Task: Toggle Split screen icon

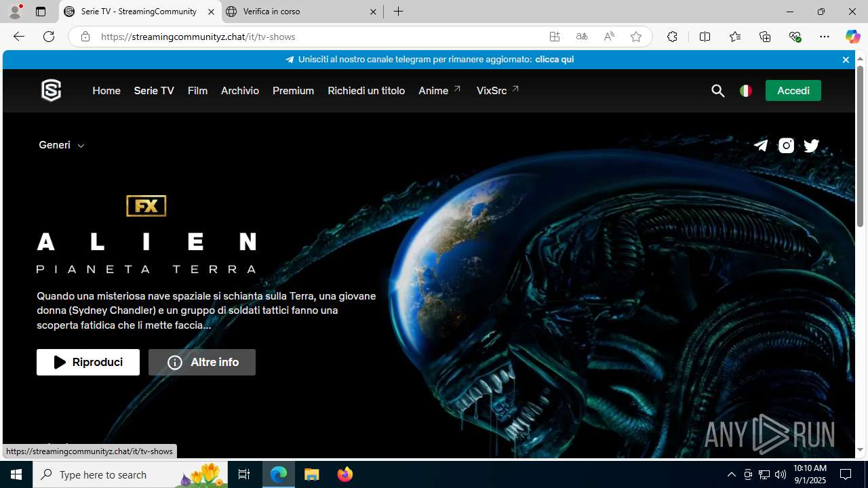Action: pos(705,37)
